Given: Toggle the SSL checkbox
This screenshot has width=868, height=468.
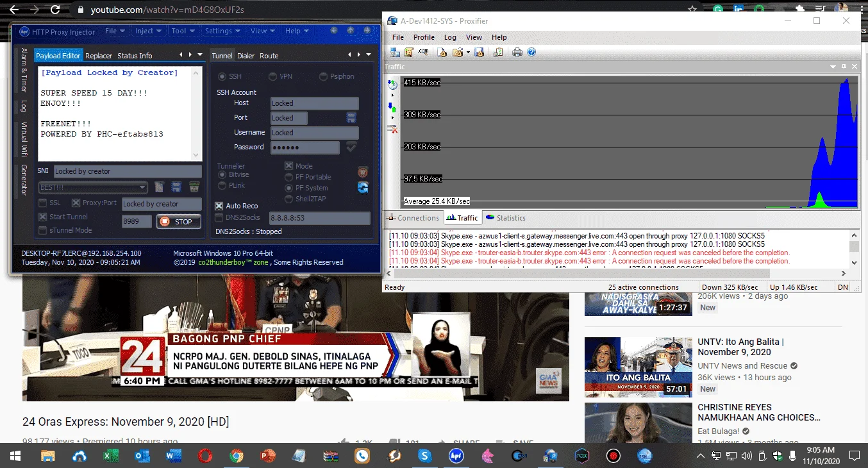Looking at the screenshot, I should pos(43,203).
